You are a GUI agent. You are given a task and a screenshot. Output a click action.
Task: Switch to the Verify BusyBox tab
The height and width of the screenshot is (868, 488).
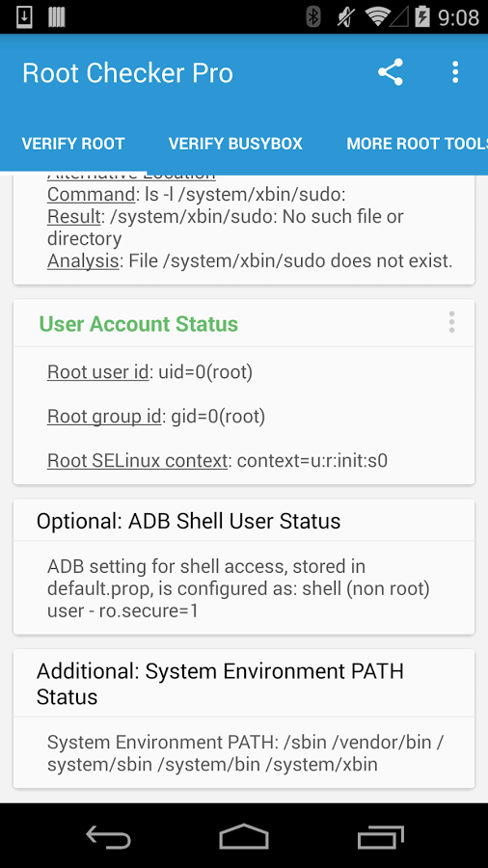[235, 144]
